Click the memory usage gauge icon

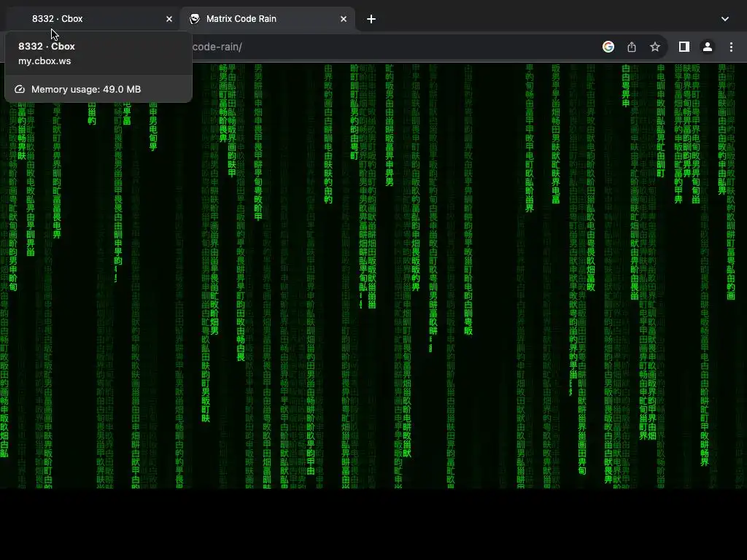(20, 90)
